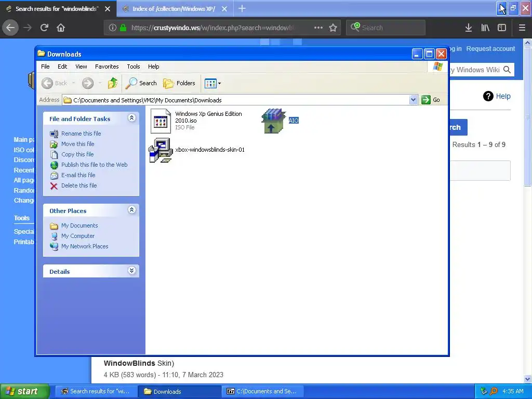Switch to 7-Zip C:\Documents taskbar button
The image size is (532, 399).
pyautogui.click(x=262, y=392)
